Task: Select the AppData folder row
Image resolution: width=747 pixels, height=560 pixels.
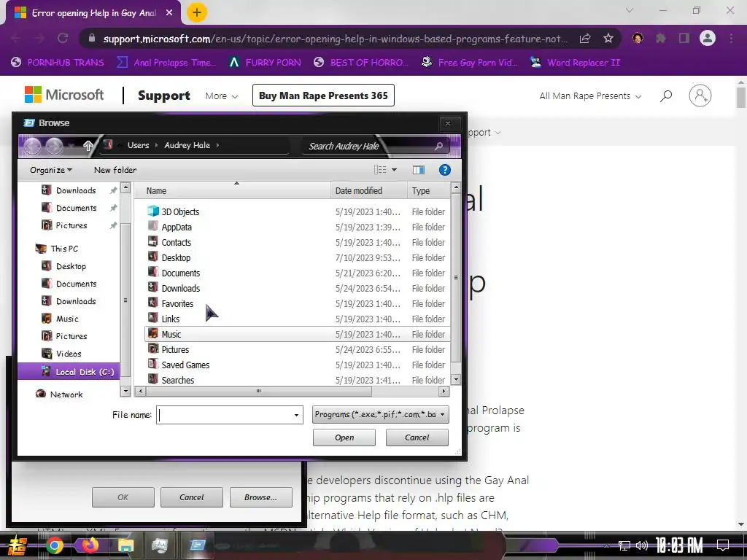Action: [296, 227]
